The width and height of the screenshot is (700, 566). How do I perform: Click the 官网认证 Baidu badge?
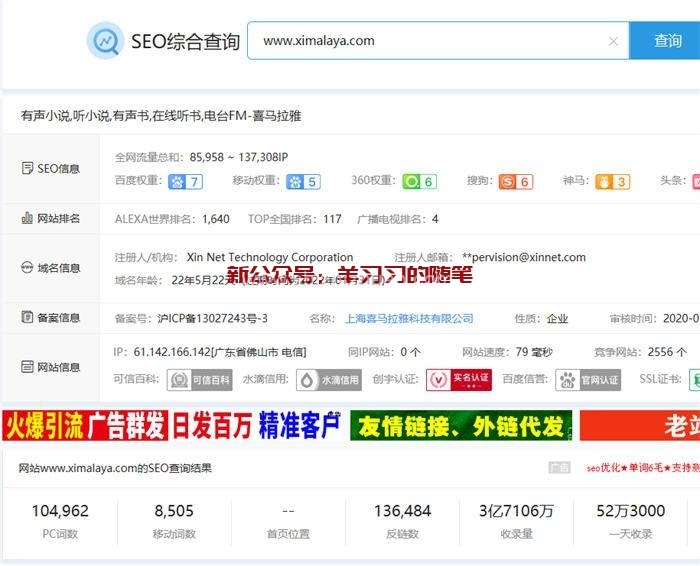(588, 380)
